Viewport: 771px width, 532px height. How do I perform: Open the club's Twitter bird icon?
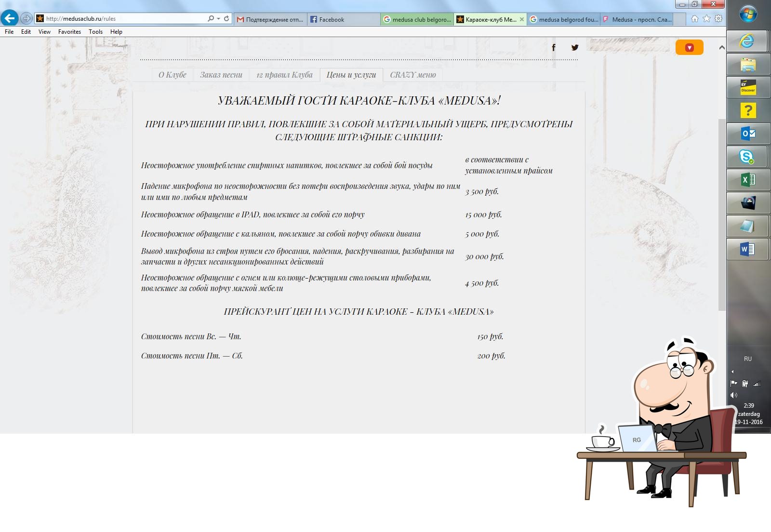coord(575,47)
